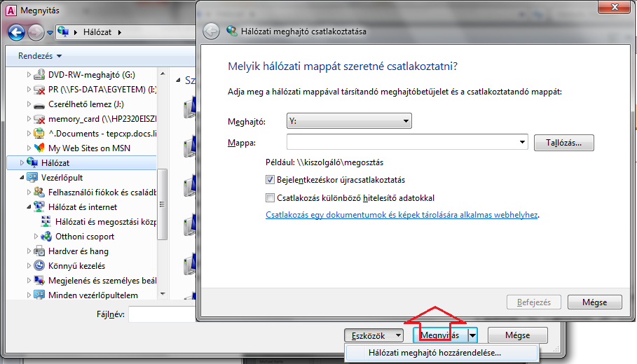This screenshot has width=637, height=364.
Task: Select Hálózati és megosztási központ entry
Action: coord(106,222)
